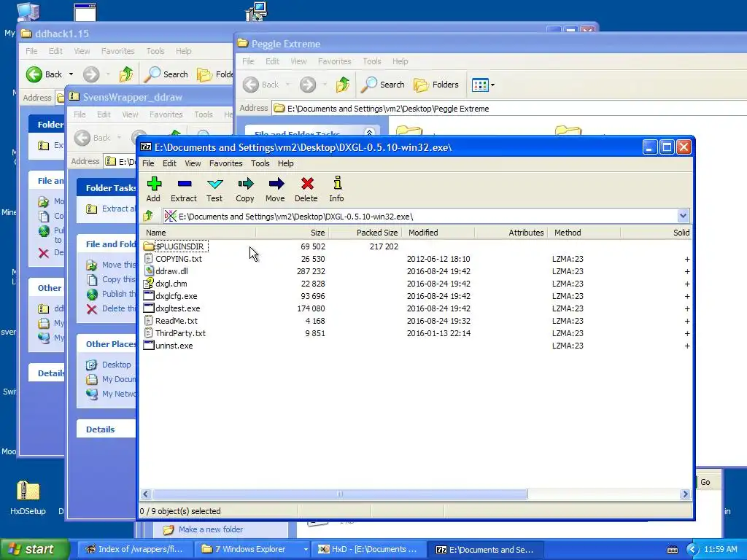Open the Help menu in 7-Zip

pos(286,163)
